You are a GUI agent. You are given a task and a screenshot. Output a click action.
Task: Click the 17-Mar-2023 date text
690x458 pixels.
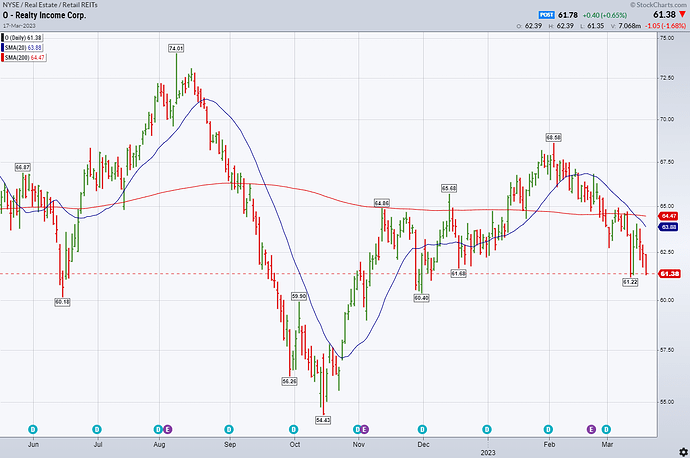click(x=19, y=26)
